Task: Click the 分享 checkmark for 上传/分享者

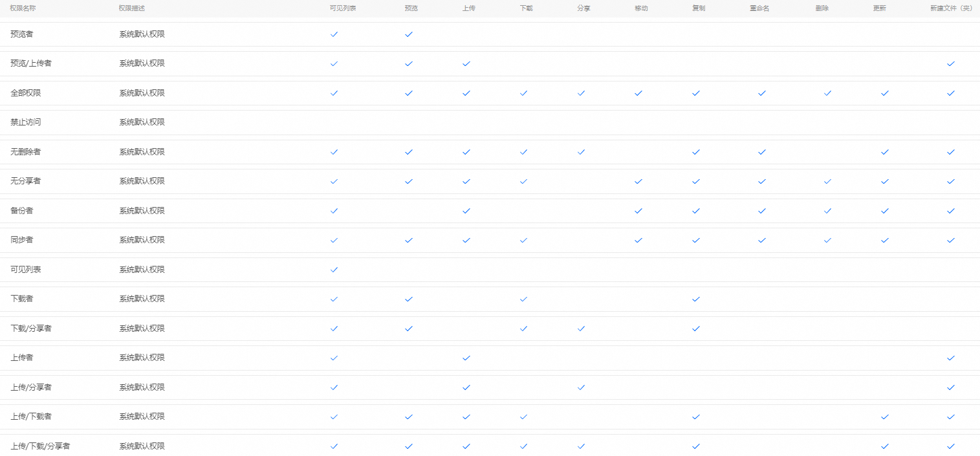Action: (581, 387)
